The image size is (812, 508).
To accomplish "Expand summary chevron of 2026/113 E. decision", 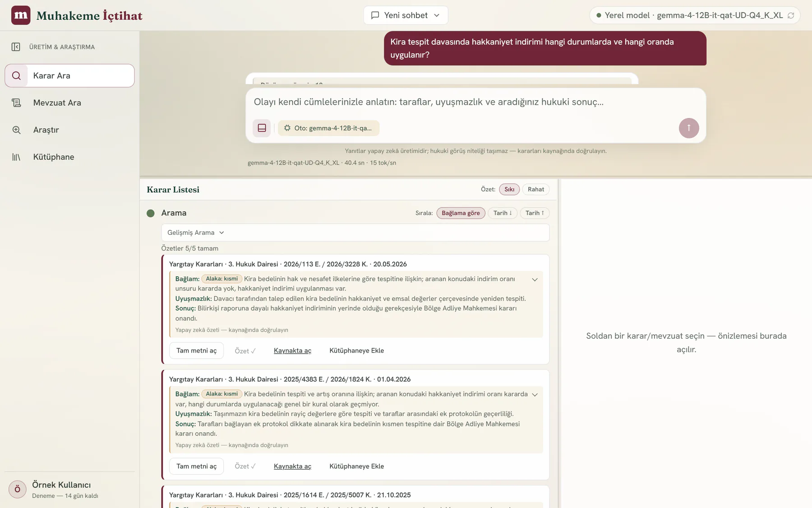I will 535,280.
